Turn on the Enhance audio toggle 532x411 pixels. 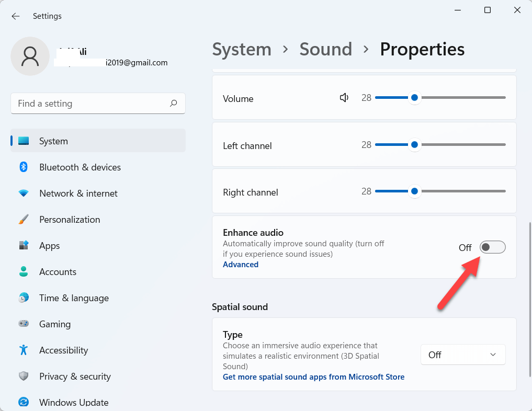[492, 247]
